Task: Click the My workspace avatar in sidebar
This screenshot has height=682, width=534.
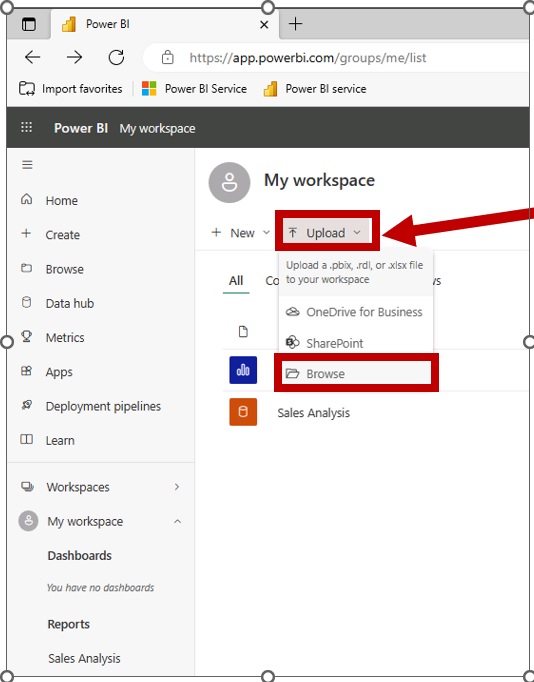Action: [29, 521]
